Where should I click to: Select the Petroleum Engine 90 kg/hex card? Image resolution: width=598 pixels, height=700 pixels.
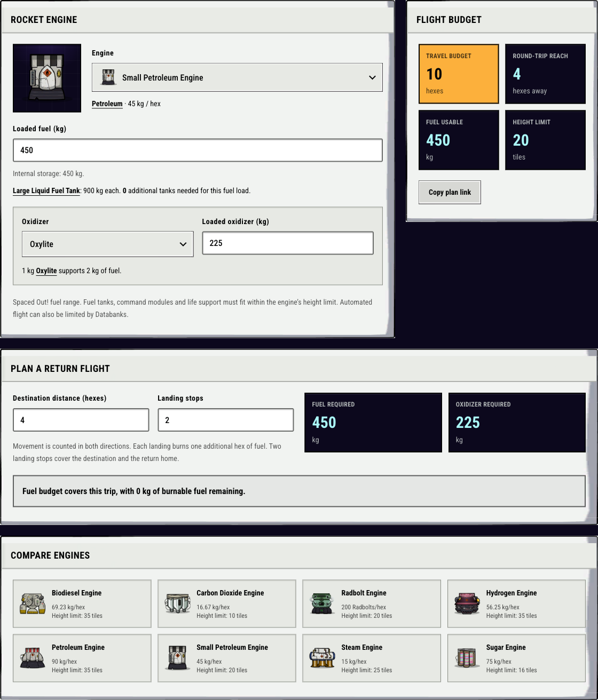(x=82, y=658)
